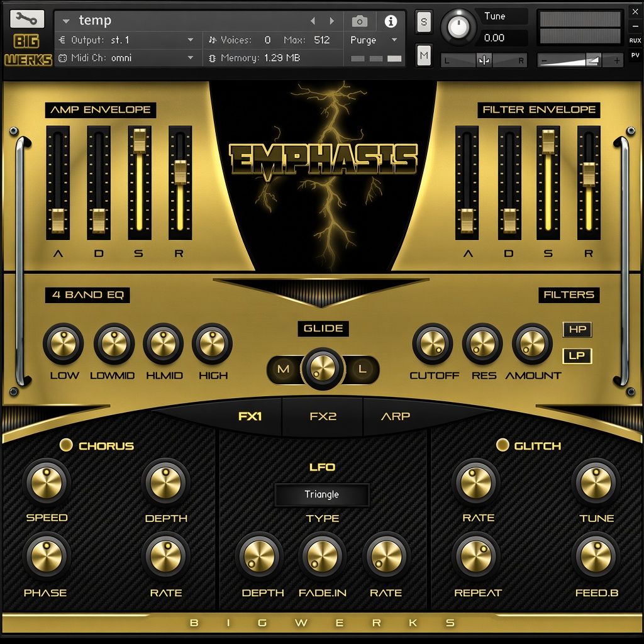Click the Big Werks logo
The height and width of the screenshot is (644, 644).
28,50
